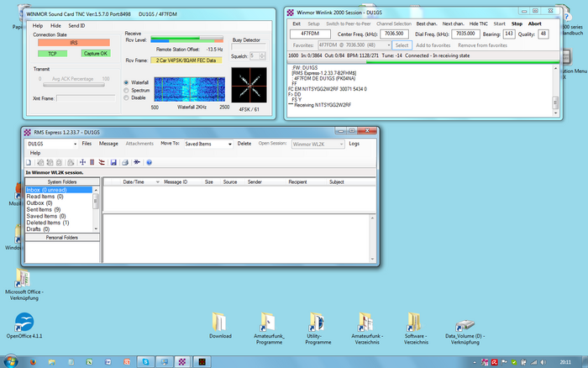Select Sent Items (9) folder
This screenshot has width=588, height=368.
point(44,210)
